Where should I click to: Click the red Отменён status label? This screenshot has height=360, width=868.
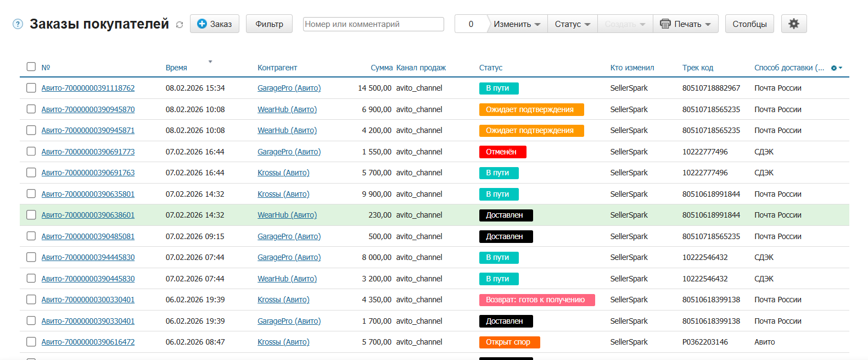[x=502, y=152]
